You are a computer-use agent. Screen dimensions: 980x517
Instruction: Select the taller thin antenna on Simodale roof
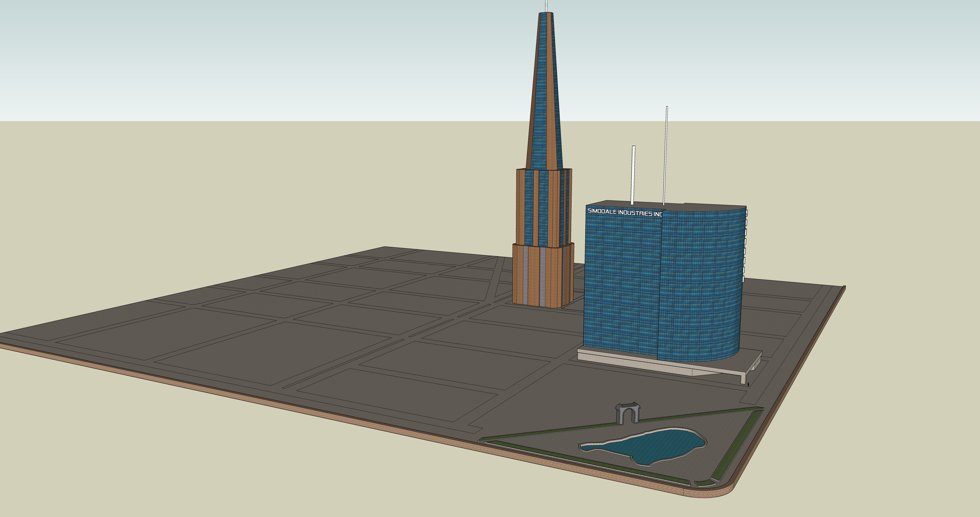tap(665, 155)
